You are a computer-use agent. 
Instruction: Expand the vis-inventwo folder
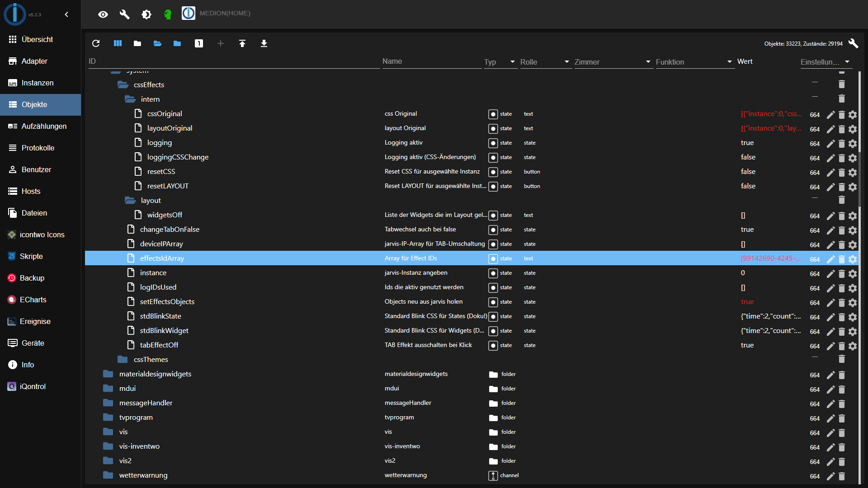[x=108, y=446]
